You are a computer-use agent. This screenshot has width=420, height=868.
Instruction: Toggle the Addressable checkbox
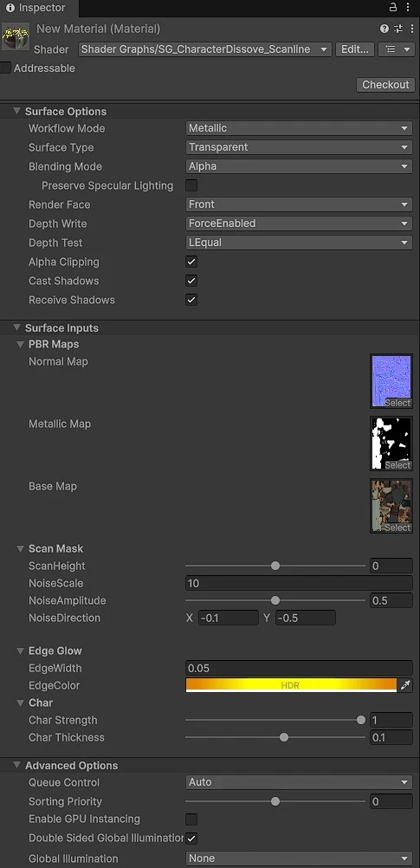point(5,68)
